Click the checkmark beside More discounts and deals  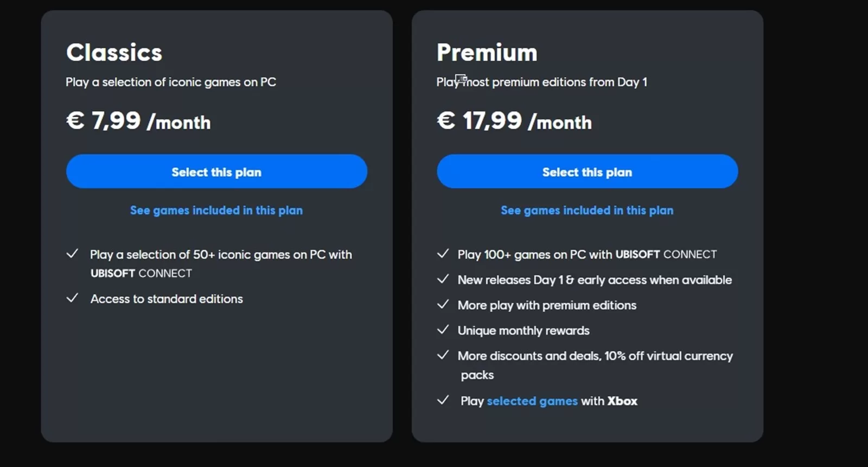point(443,356)
